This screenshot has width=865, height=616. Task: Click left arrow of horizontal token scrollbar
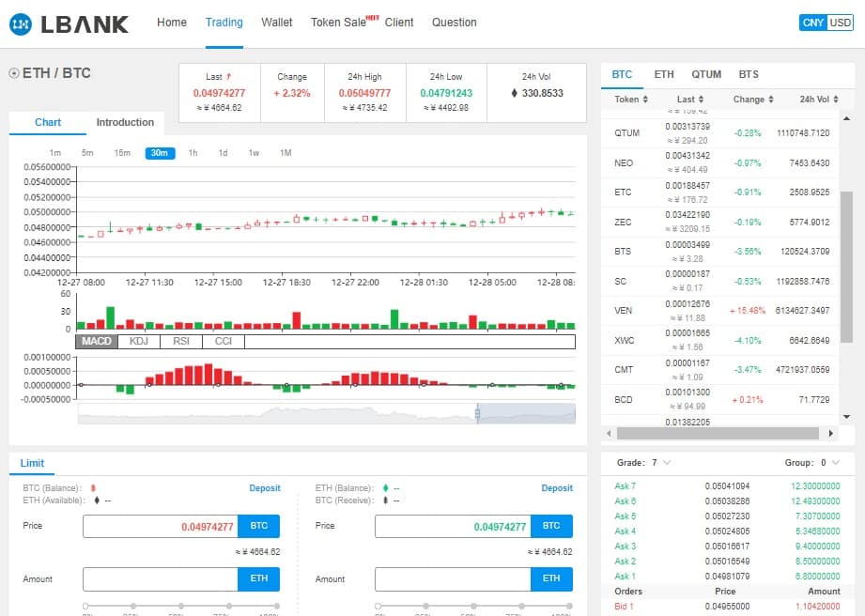click(x=609, y=434)
